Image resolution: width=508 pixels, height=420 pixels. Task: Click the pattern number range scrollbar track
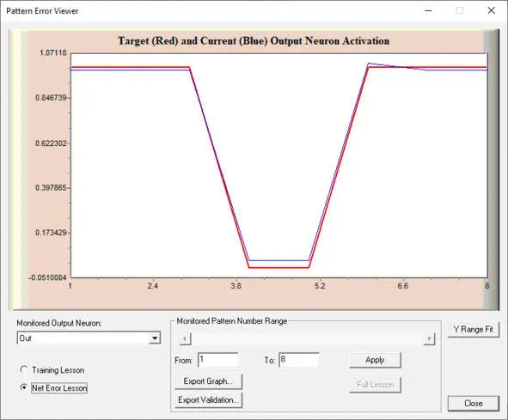coord(307,338)
